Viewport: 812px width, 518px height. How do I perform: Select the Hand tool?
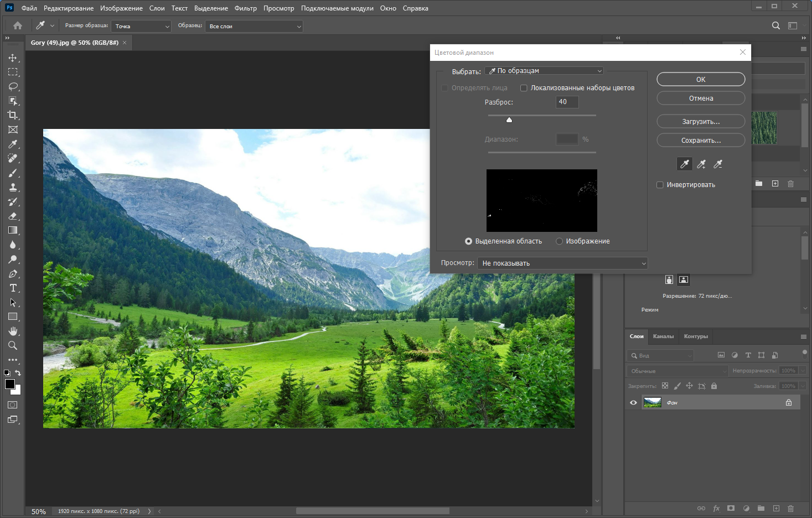(13, 331)
